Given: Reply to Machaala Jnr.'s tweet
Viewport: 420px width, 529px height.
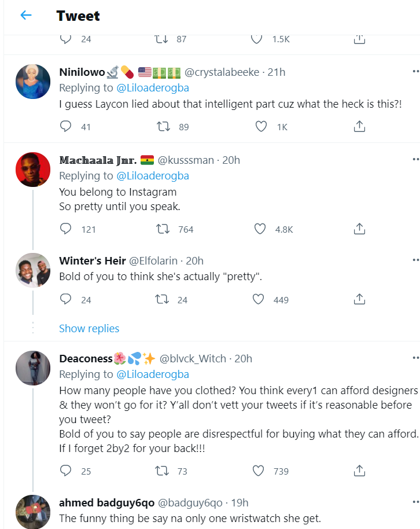Looking at the screenshot, I should (66, 229).
